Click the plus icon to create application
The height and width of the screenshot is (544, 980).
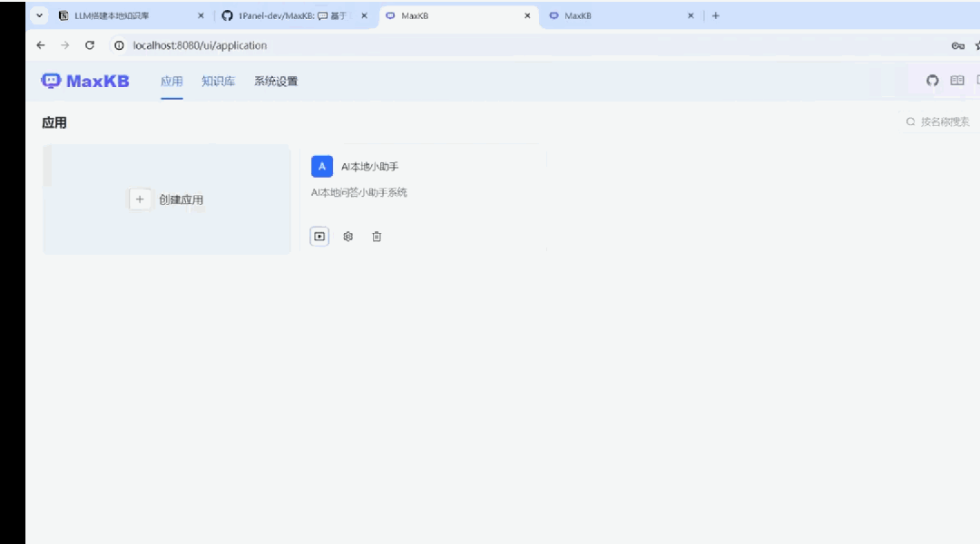pyautogui.click(x=140, y=199)
